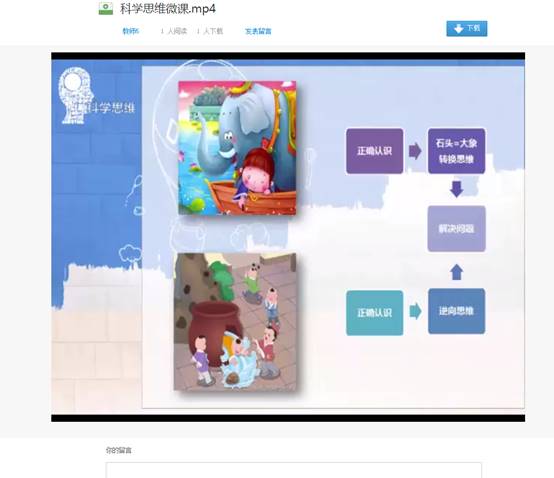Click the white download arrow icon
The width and height of the screenshot is (554, 478).
pos(458,29)
